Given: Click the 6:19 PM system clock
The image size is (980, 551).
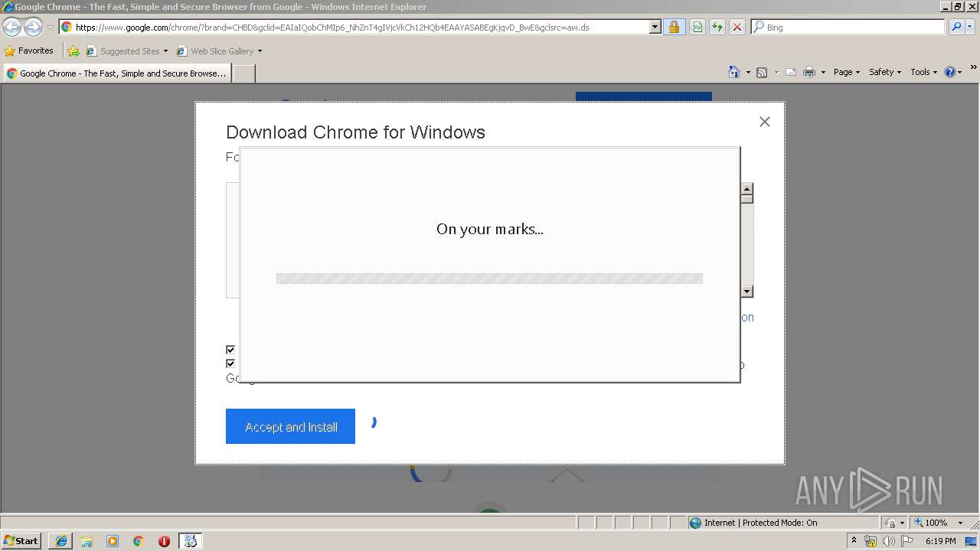Looking at the screenshot, I should tap(940, 541).
